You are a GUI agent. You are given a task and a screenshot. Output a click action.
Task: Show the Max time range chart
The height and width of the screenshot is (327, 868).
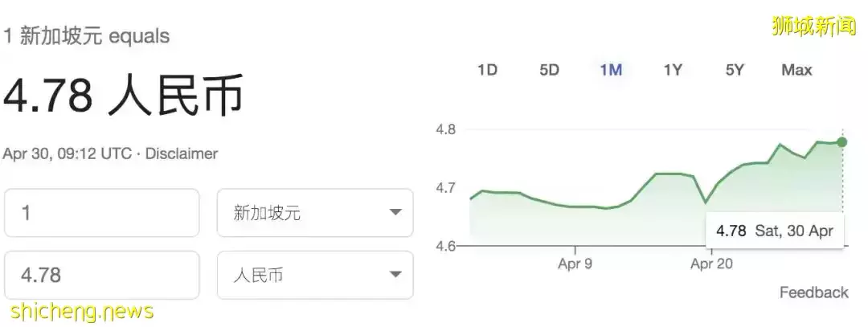click(796, 70)
